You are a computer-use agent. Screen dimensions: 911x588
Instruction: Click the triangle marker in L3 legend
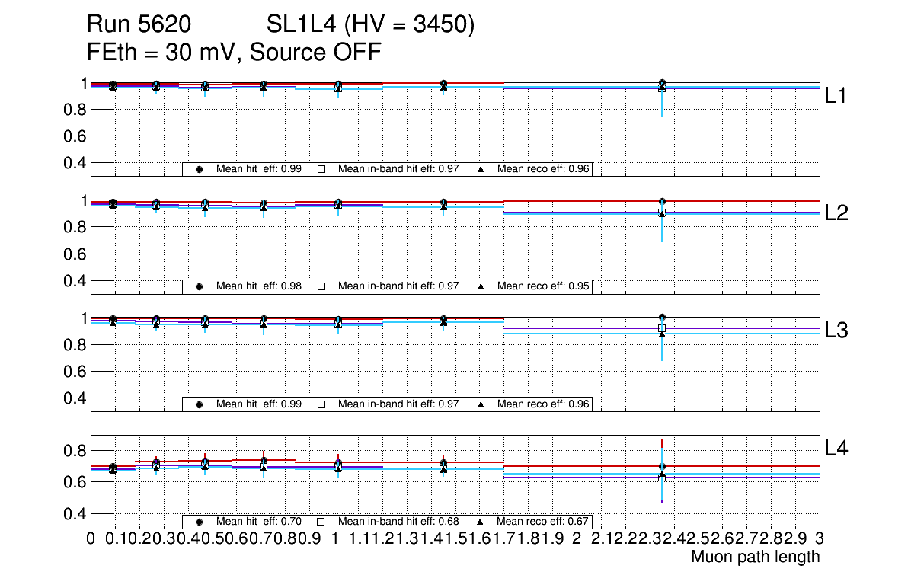[x=481, y=404]
